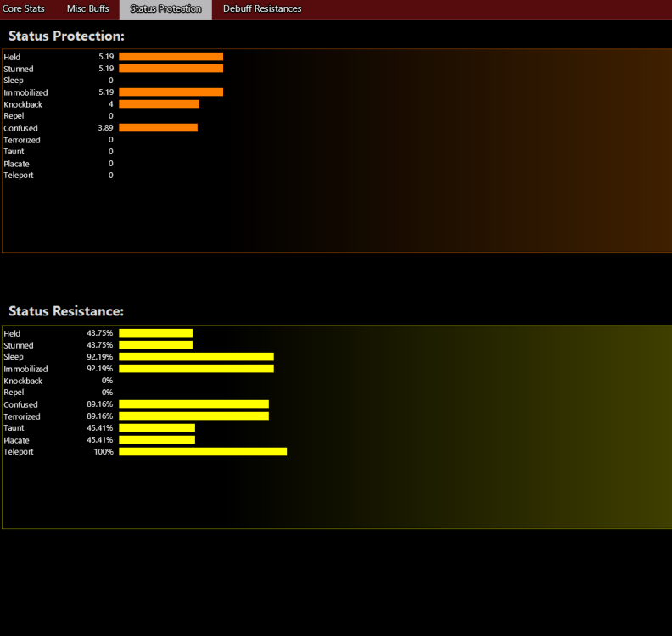Screen dimensions: 672x636
Task: Go to the Debuff Resistances tab
Action: pyautogui.click(x=262, y=8)
